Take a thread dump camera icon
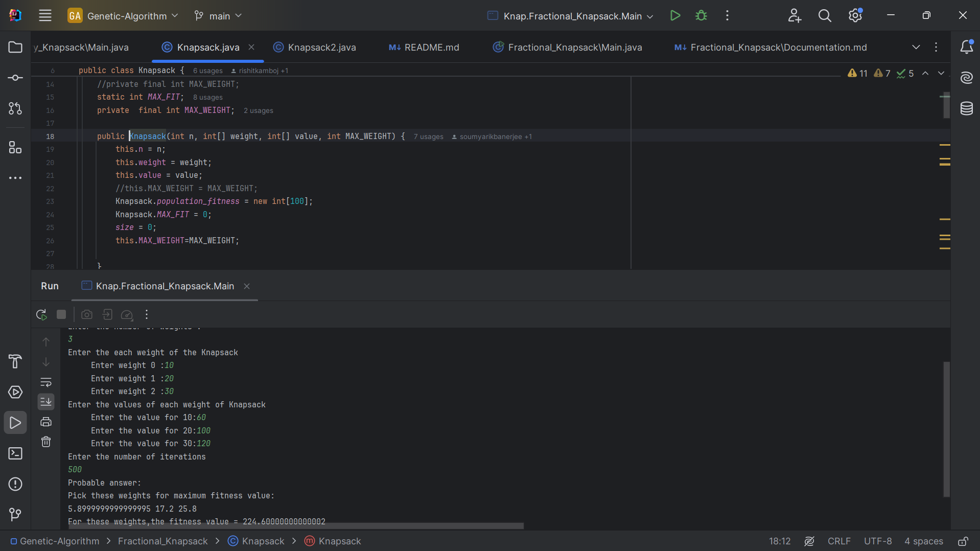The height and width of the screenshot is (551, 980). pos(87,314)
